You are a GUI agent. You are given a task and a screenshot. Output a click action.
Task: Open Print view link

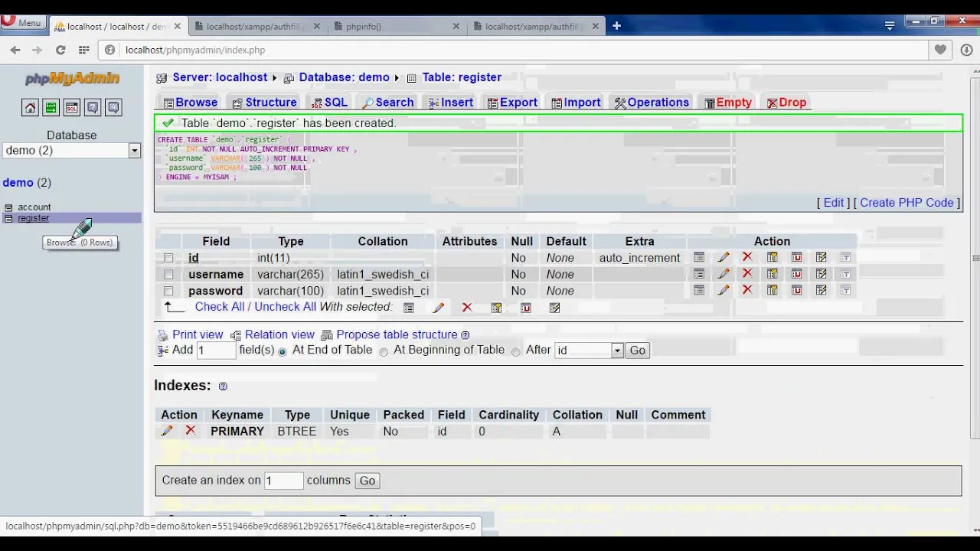coord(198,334)
